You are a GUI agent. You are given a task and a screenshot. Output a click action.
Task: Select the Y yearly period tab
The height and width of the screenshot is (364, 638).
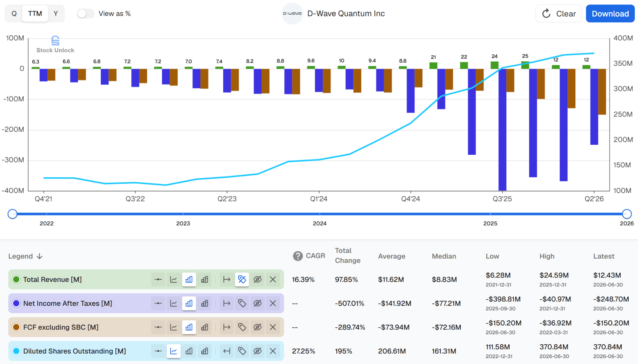(56, 14)
